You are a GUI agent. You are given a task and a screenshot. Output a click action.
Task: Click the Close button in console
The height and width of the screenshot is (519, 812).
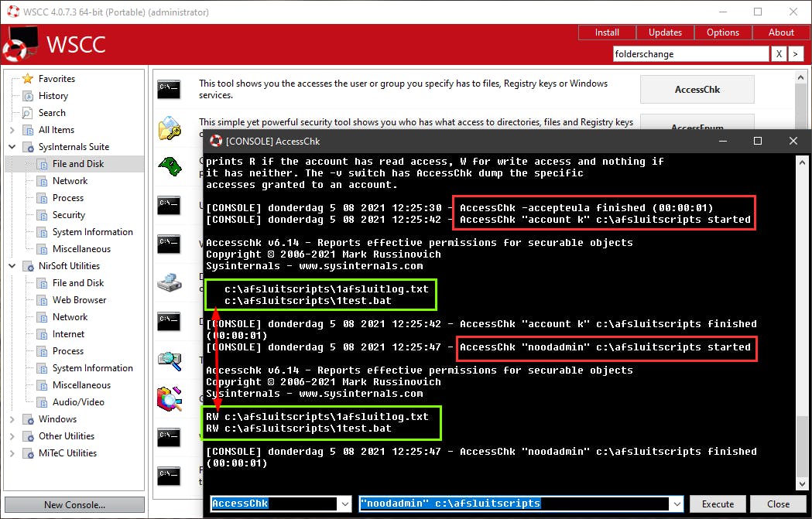(x=779, y=504)
